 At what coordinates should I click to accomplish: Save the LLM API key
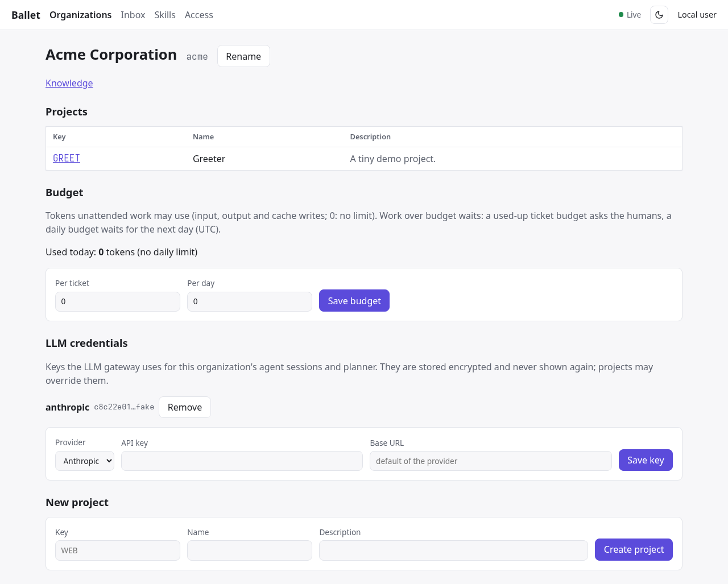tap(646, 460)
